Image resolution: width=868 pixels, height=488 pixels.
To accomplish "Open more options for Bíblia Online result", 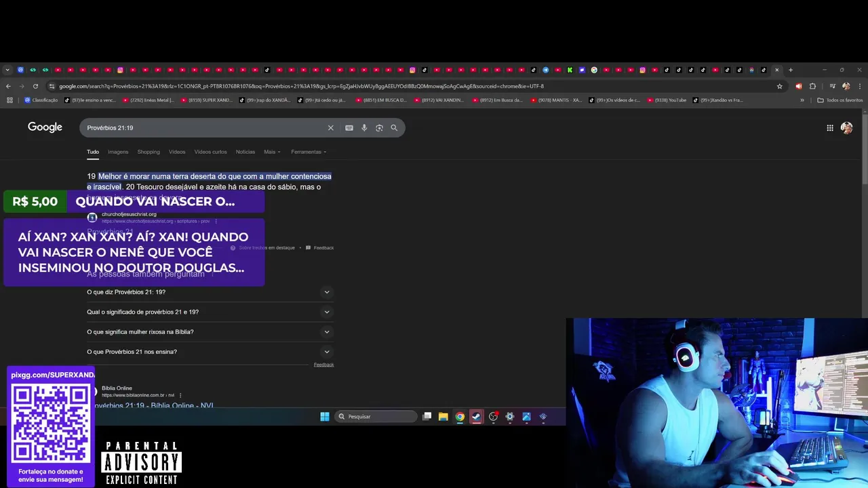I will click(x=180, y=395).
